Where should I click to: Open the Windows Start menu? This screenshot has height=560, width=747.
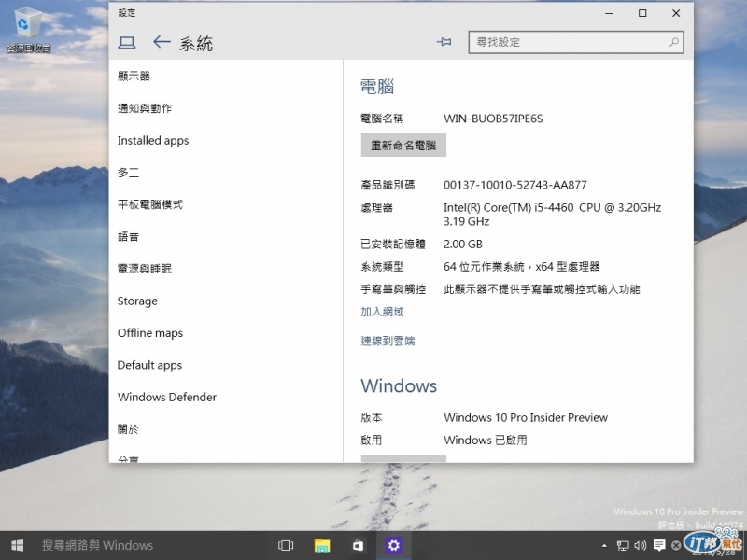[18, 545]
